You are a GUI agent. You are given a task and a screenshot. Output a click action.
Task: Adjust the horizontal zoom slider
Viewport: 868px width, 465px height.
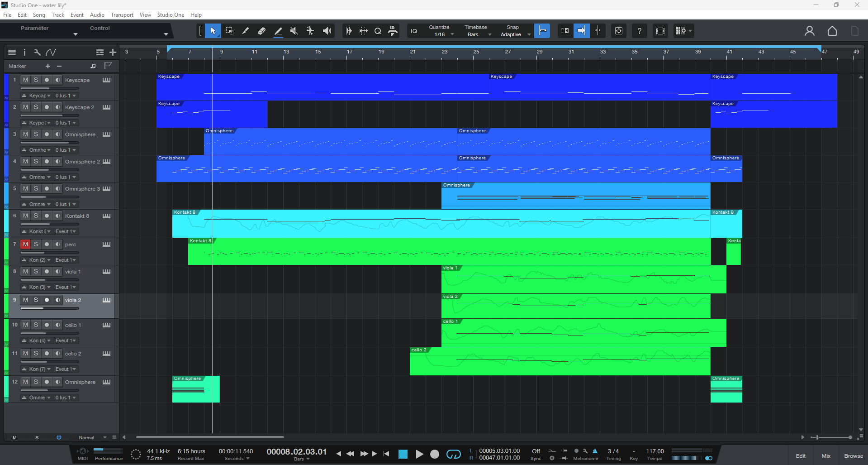[831, 437]
